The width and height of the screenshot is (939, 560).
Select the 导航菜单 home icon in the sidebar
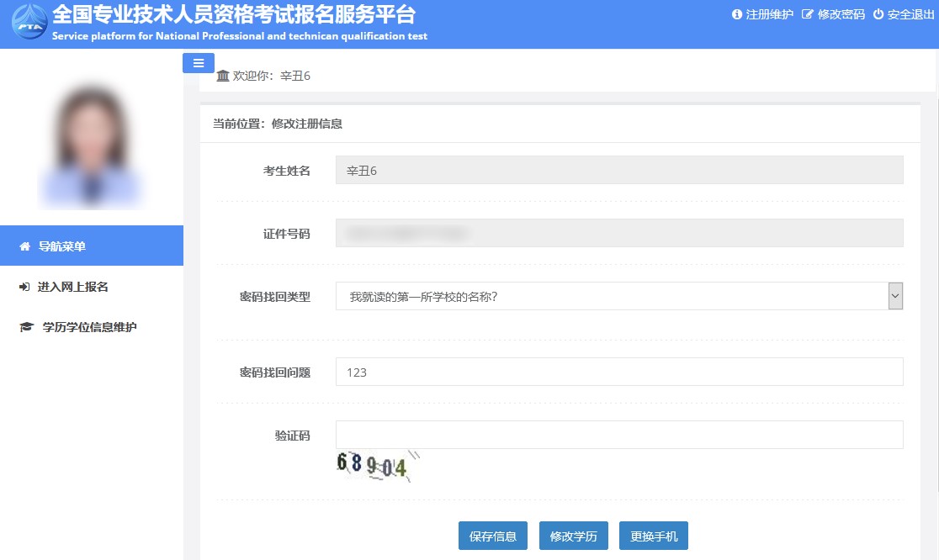point(24,246)
